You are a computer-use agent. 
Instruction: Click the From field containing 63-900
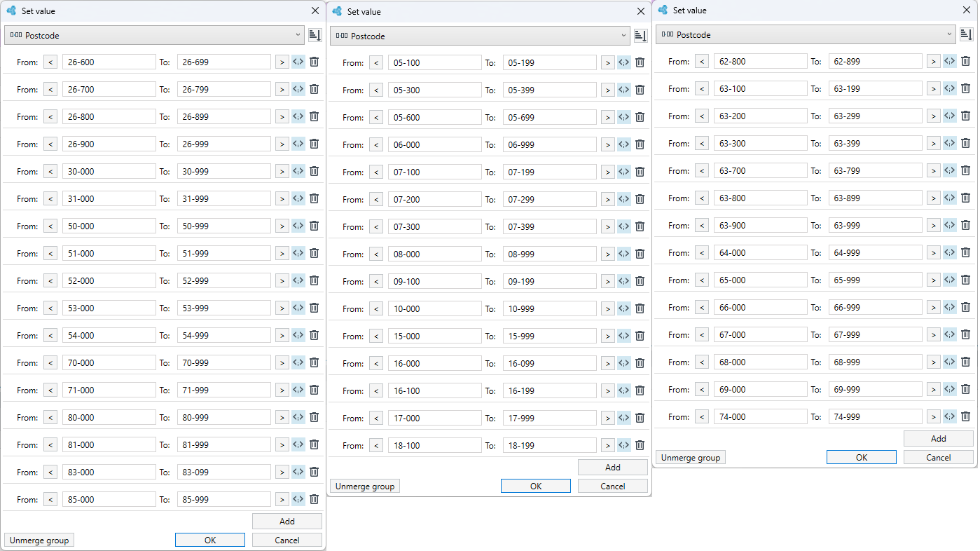(761, 225)
